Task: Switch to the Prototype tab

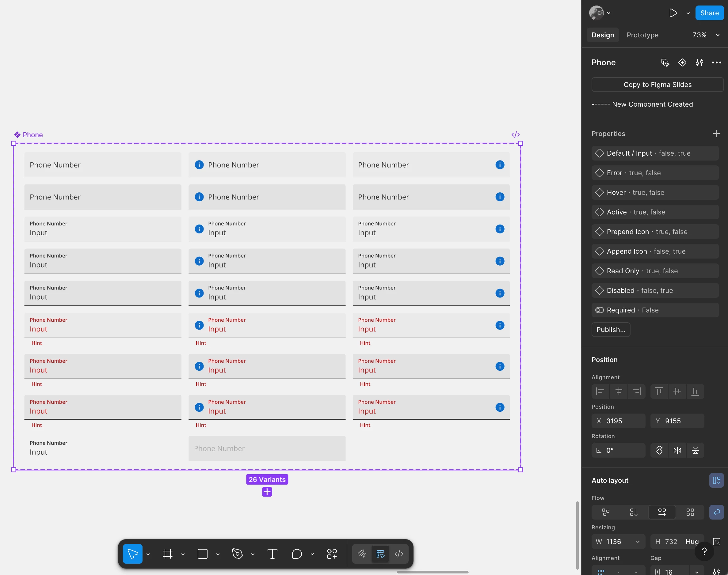Action: click(642, 35)
